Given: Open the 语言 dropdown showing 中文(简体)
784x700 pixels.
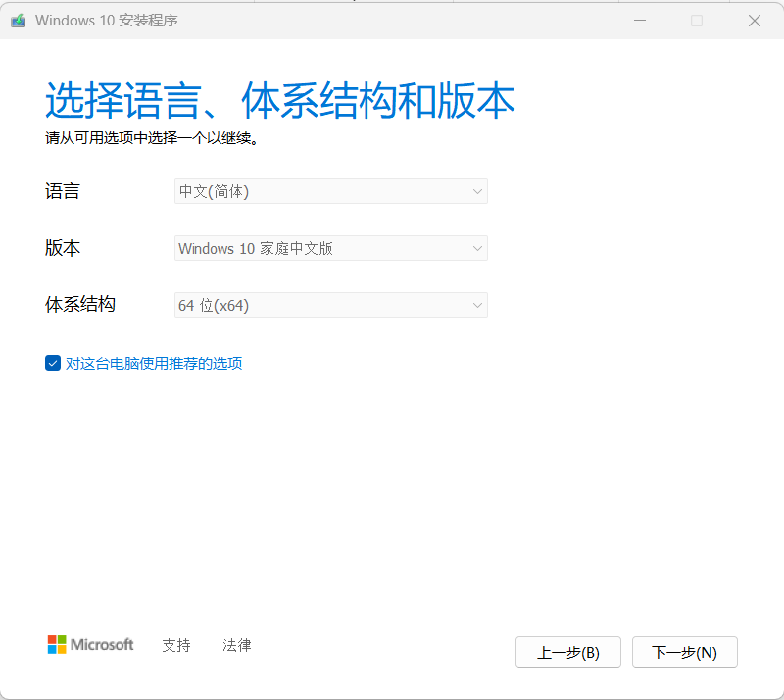Looking at the screenshot, I should tap(331, 191).
